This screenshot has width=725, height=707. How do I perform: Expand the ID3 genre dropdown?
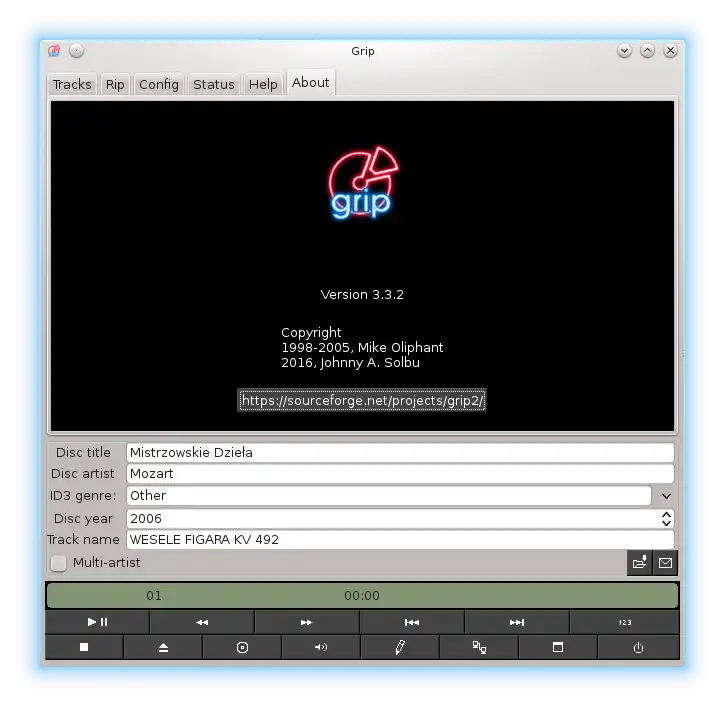[x=666, y=496]
